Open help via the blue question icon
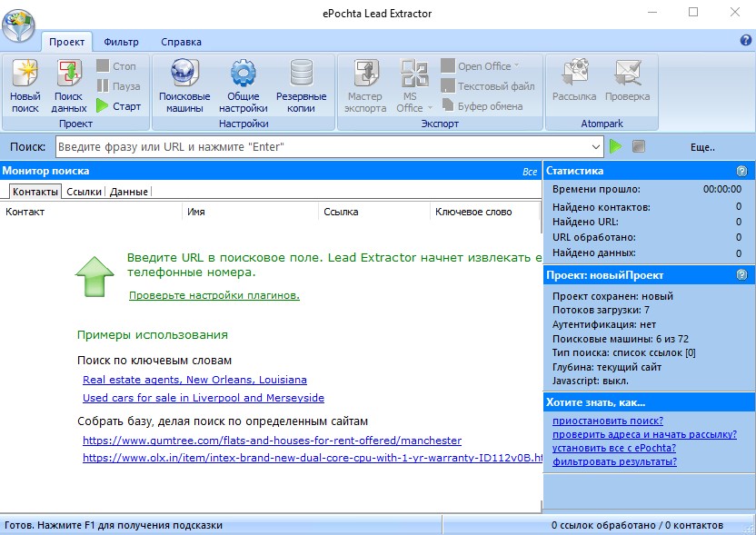The image size is (756, 535). tap(745, 40)
